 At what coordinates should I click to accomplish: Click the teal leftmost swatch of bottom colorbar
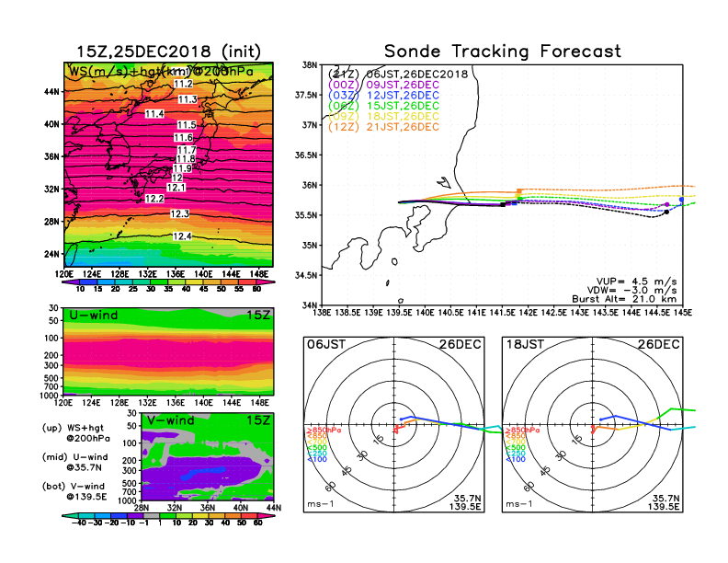click(x=70, y=515)
